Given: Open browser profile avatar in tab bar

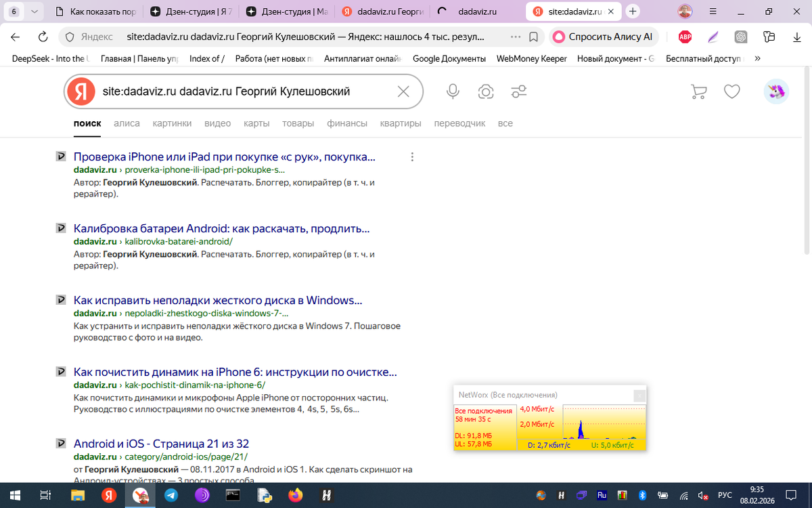Looking at the screenshot, I should tap(685, 11).
